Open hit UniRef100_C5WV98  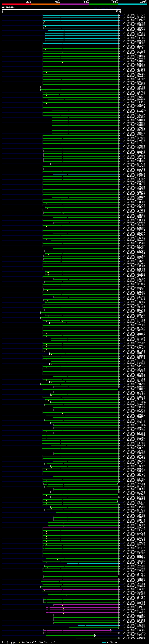[x=133, y=384]
